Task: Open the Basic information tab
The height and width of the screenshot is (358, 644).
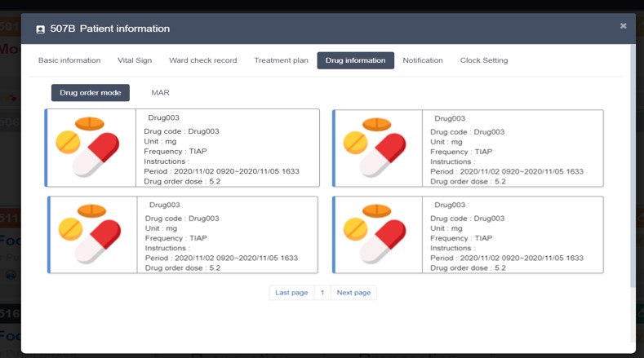Action: click(x=69, y=60)
